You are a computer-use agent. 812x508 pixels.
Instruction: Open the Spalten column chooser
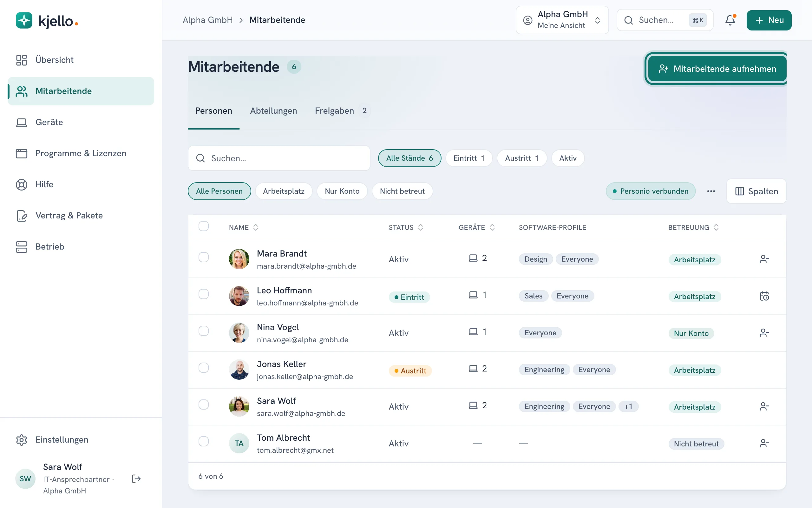point(756,191)
